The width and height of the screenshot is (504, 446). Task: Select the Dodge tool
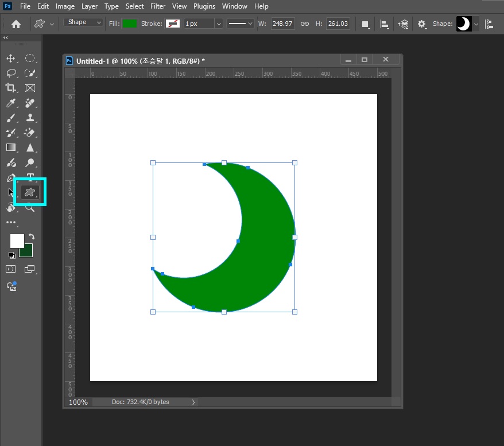(x=30, y=162)
